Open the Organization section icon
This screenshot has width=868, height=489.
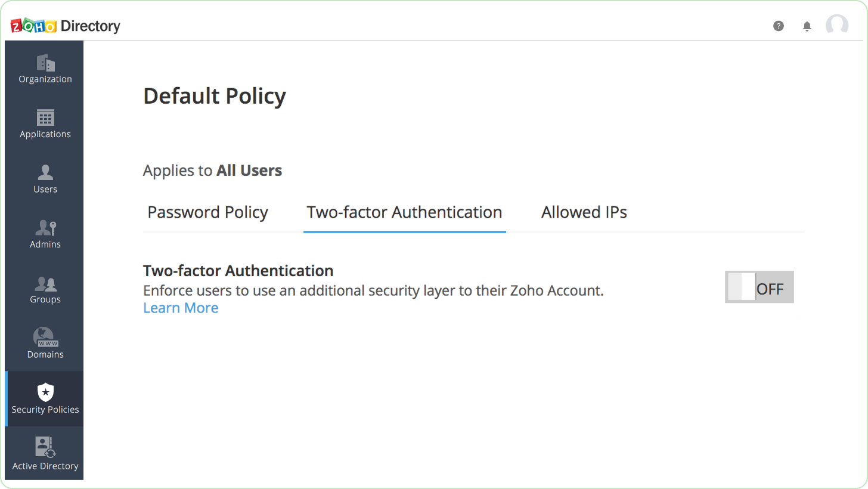pos(45,62)
